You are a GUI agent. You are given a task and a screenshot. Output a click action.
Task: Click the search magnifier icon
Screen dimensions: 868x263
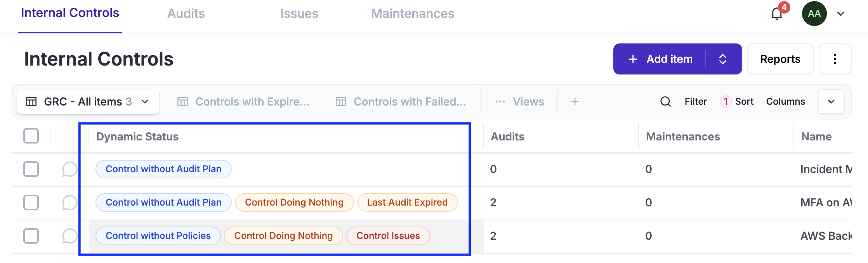665,102
